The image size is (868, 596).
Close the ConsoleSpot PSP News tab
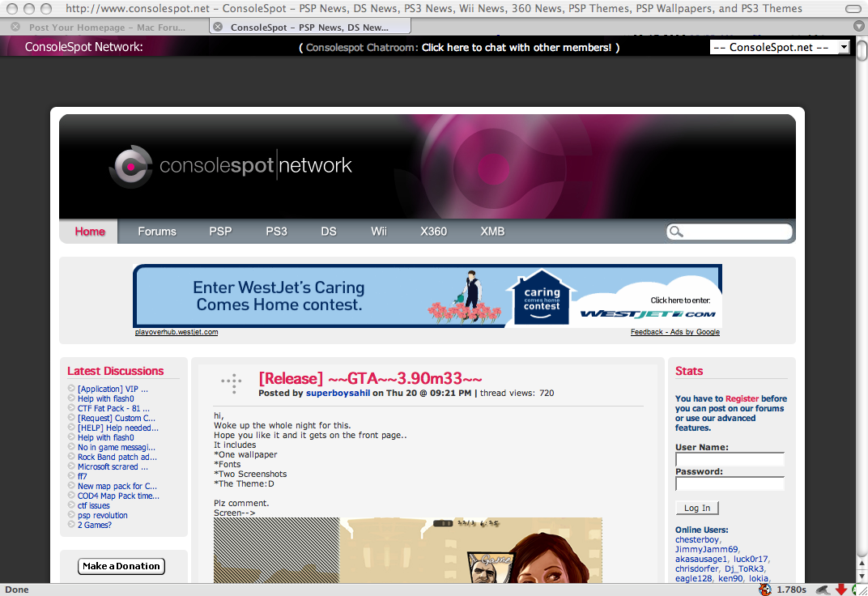218,27
